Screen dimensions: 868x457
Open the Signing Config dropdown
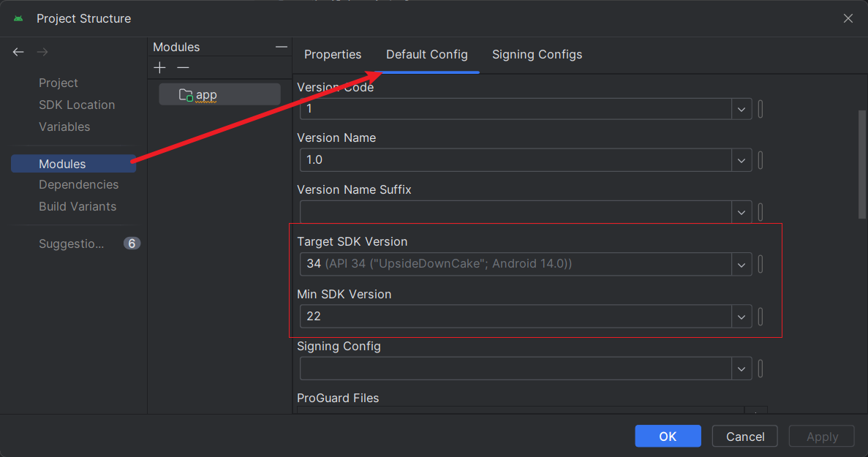tap(741, 369)
